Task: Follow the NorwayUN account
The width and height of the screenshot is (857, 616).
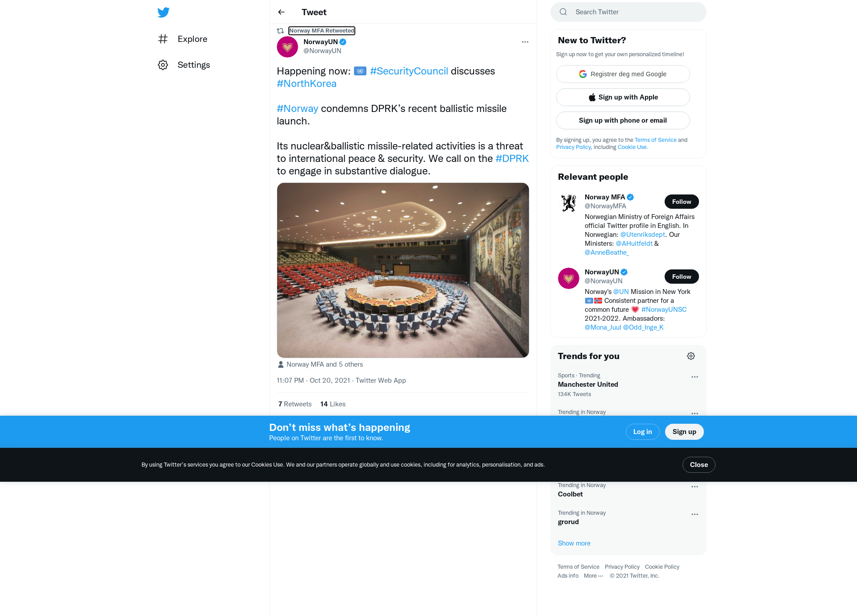Action: [x=682, y=277]
